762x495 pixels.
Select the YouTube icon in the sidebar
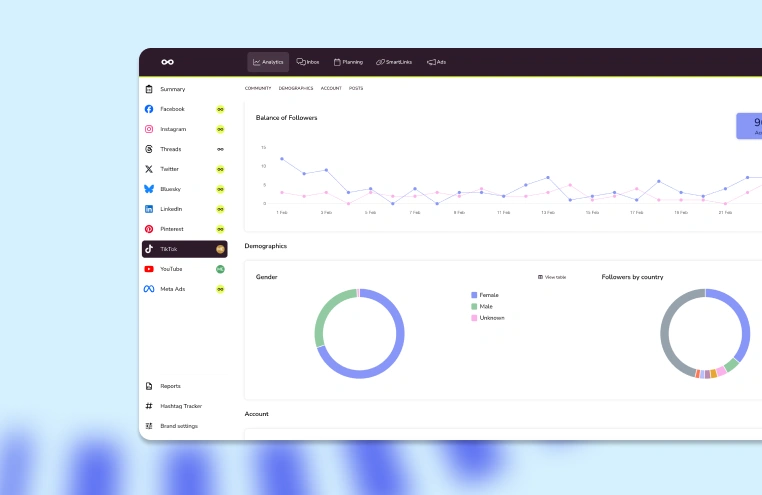pos(149,269)
